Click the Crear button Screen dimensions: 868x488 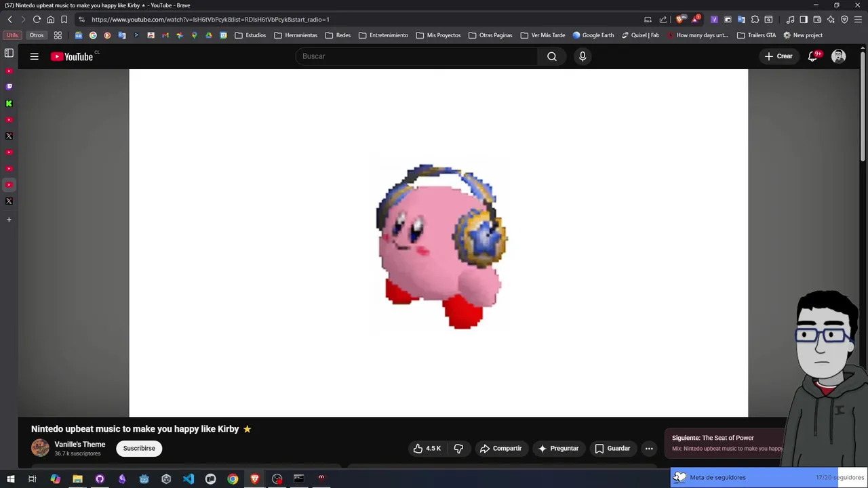point(778,57)
